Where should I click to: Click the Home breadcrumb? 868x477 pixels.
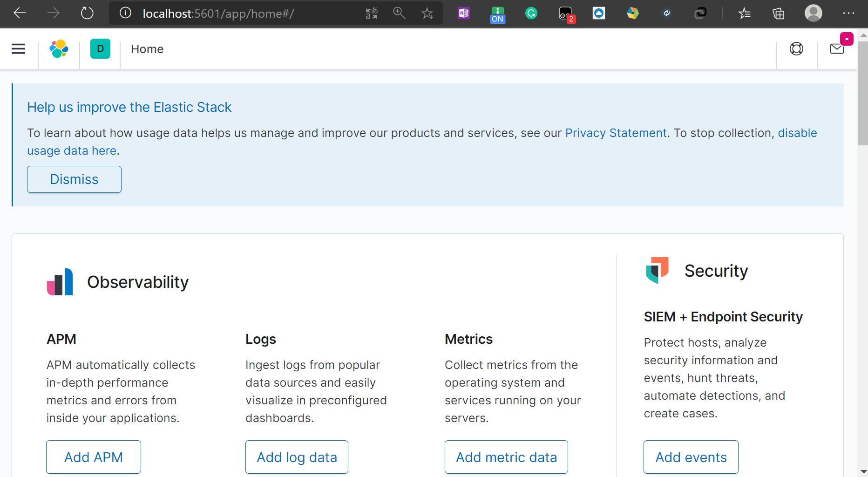(x=147, y=49)
